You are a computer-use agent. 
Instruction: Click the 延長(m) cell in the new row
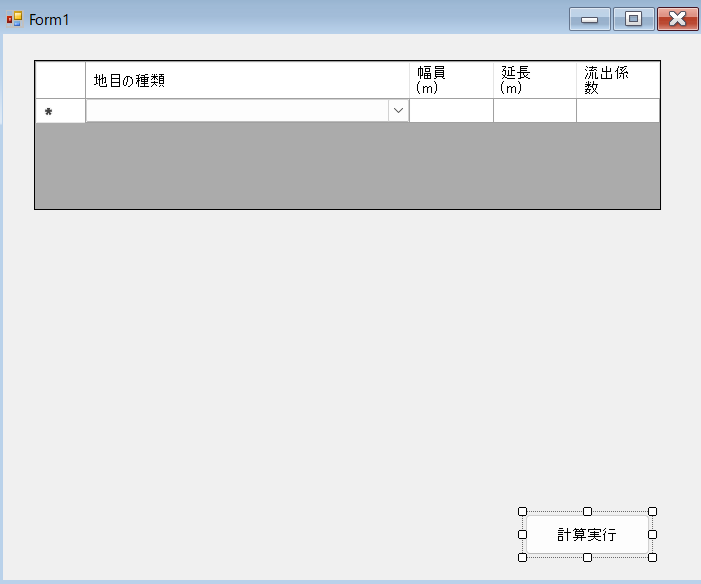pyautogui.click(x=534, y=111)
